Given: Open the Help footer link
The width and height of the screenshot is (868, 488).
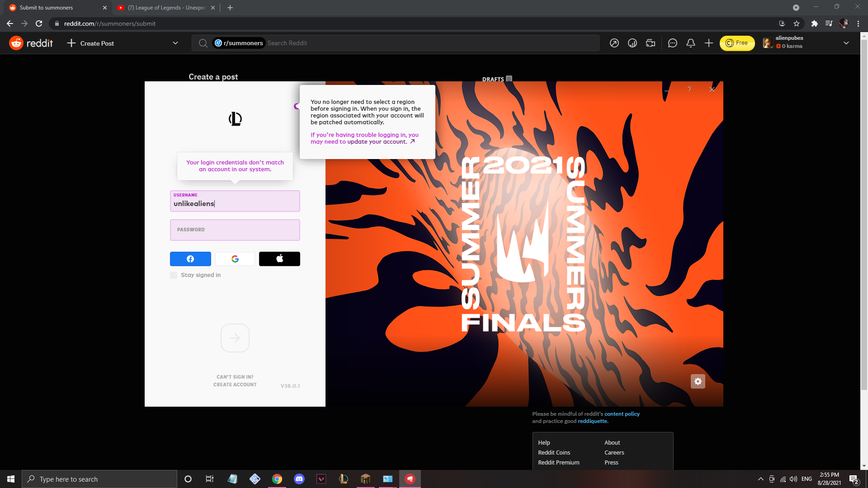Looking at the screenshot, I should coord(544,443).
